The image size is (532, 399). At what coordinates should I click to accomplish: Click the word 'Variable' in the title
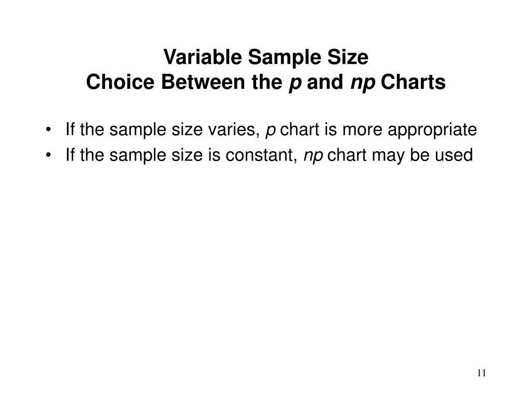tap(203, 57)
